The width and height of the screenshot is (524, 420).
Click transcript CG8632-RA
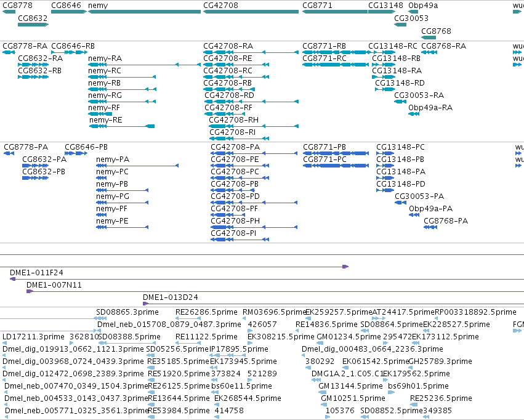(x=41, y=58)
